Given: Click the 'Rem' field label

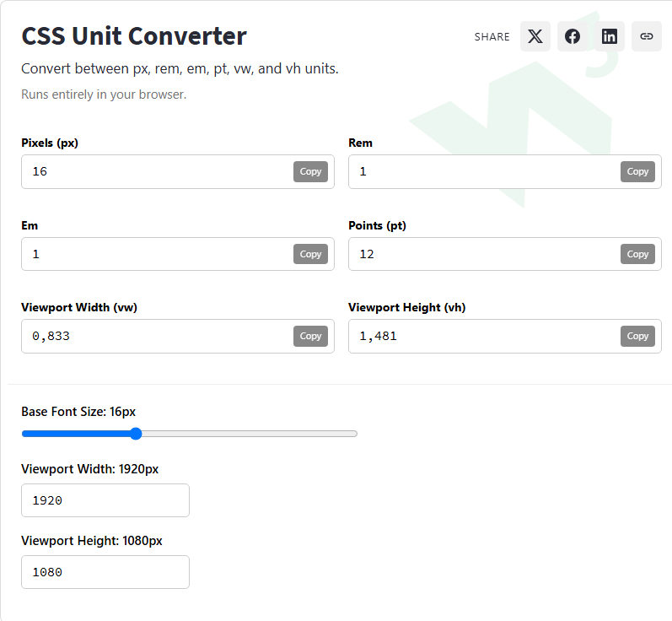Looking at the screenshot, I should (x=360, y=143).
